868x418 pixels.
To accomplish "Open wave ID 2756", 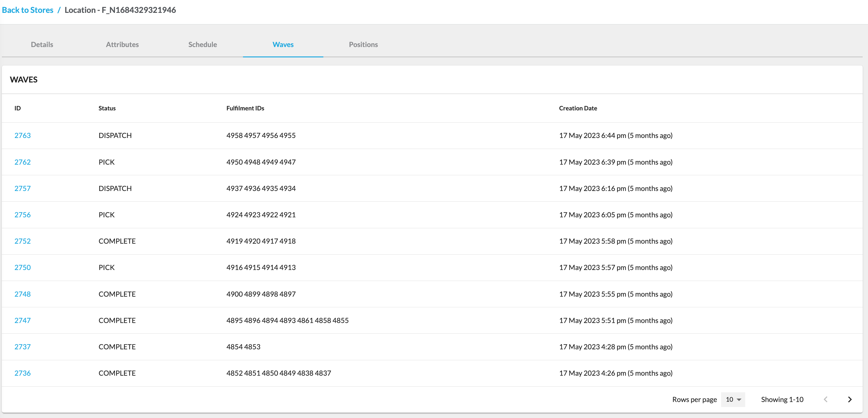I will coord(22,215).
